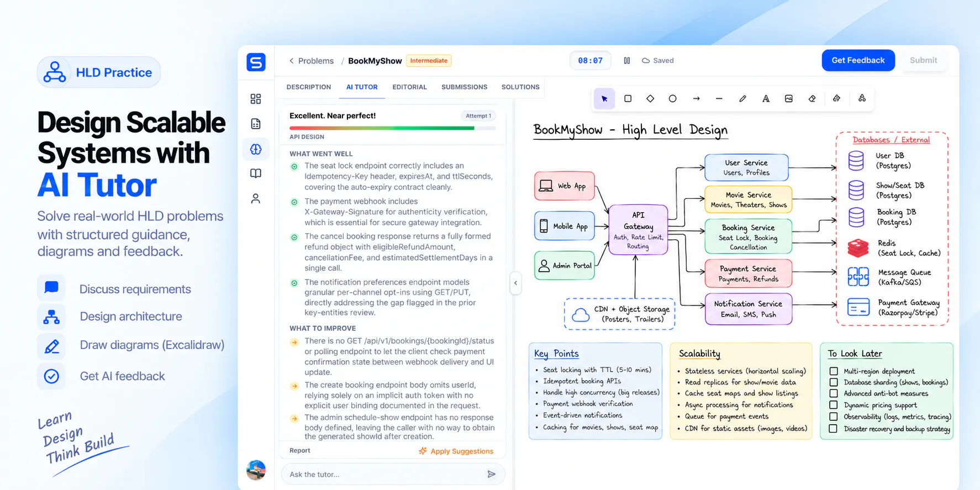Select the Text tool

[x=766, y=99]
